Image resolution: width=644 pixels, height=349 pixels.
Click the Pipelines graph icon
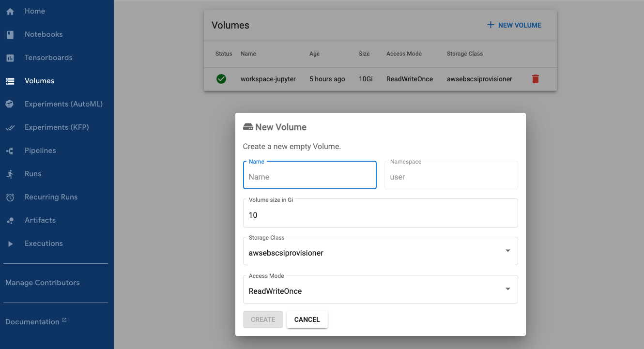click(x=10, y=151)
